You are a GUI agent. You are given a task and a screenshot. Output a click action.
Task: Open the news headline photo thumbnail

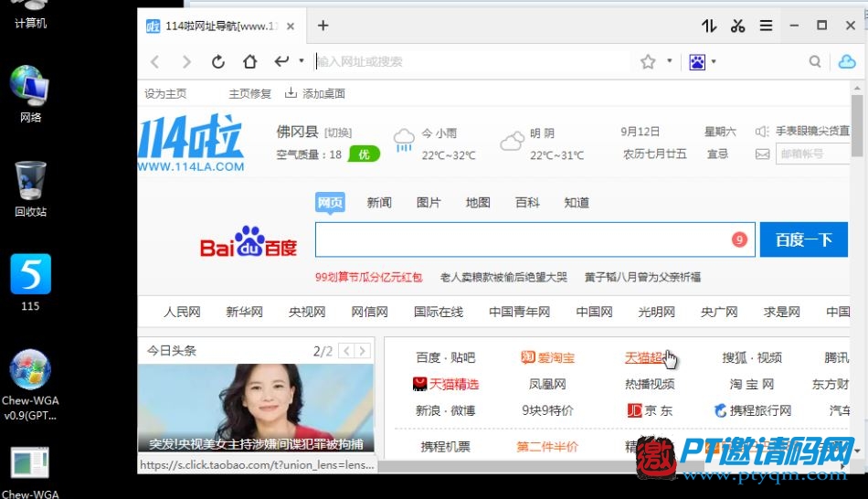256,408
